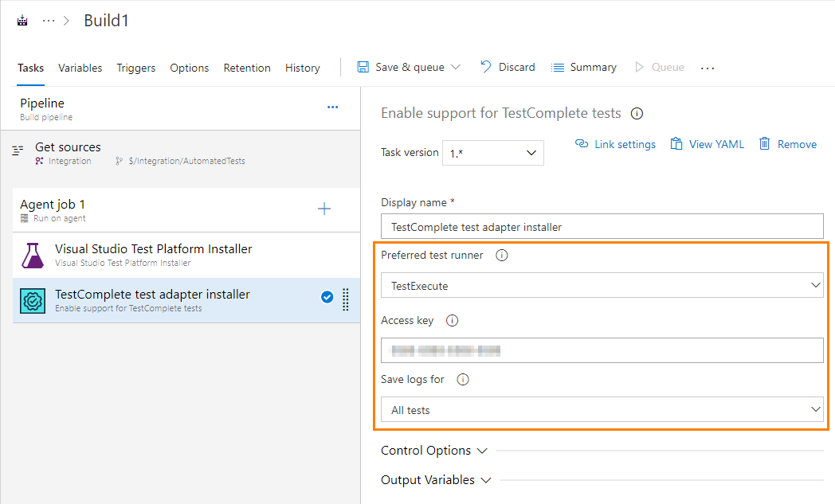835x504 pixels.
Task: Click the Integration repository label
Action: tap(69, 161)
